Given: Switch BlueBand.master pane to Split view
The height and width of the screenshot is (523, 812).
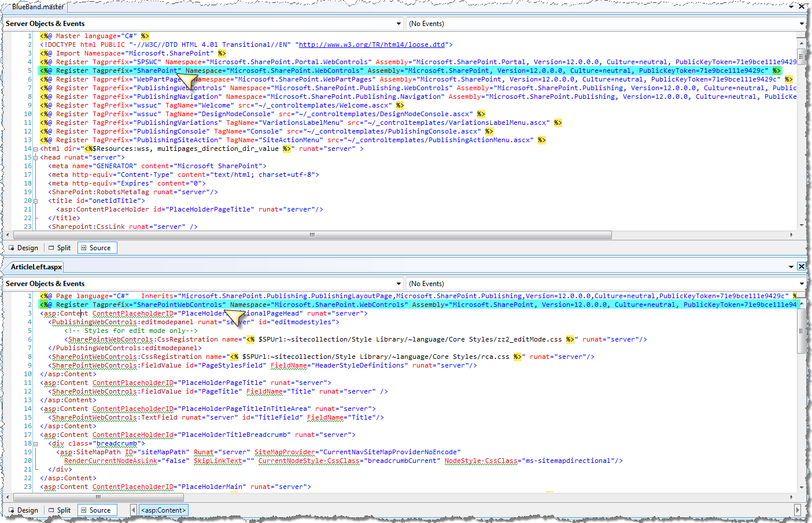Looking at the screenshot, I should point(59,248).
